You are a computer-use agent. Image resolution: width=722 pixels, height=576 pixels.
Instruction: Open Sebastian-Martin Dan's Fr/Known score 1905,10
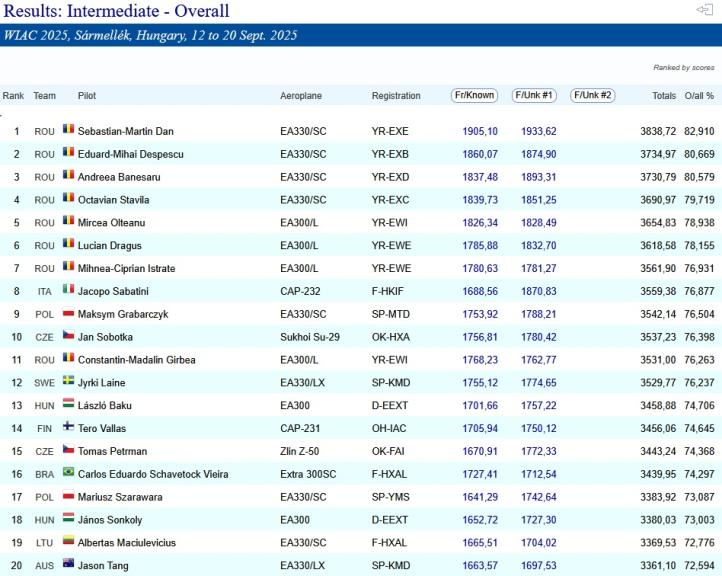(479, 131)
